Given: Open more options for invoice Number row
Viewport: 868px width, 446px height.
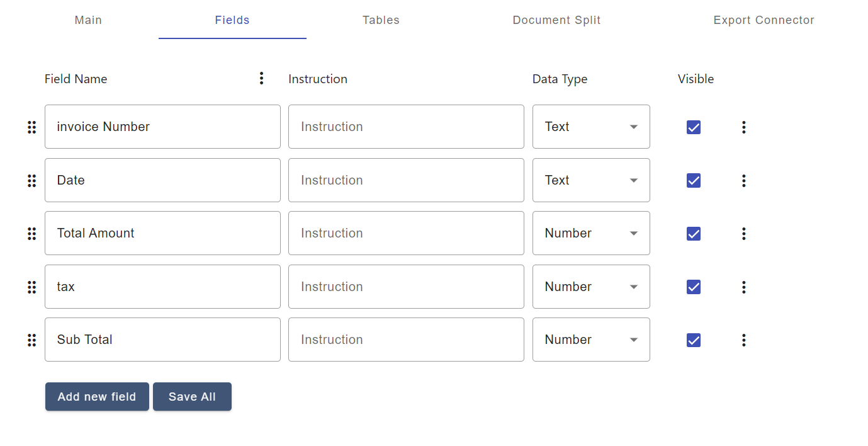Looking at the screenshot, I should pos(743,127).
